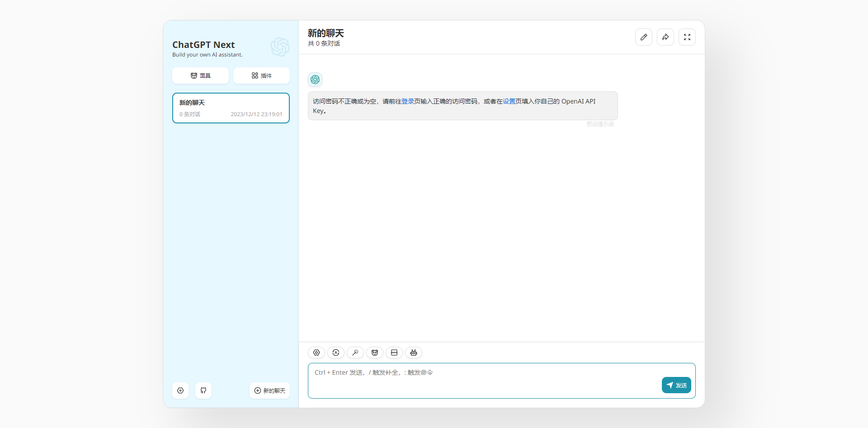Click the assistant avatar above the message
This screenshot has width=868, height=428.
[x=315, y=80]
